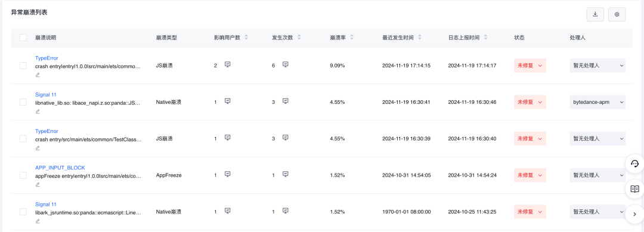The width and height of the screenshot is (644, 232).
Task: Open the list settings gear icon
Action: coord(617,14)
